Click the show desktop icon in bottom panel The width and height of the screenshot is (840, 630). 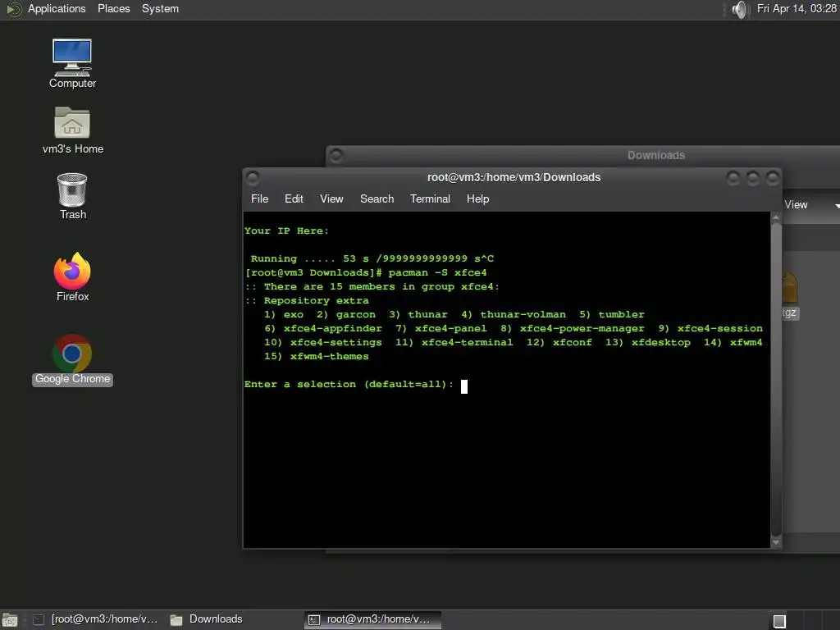pos(10,620)
